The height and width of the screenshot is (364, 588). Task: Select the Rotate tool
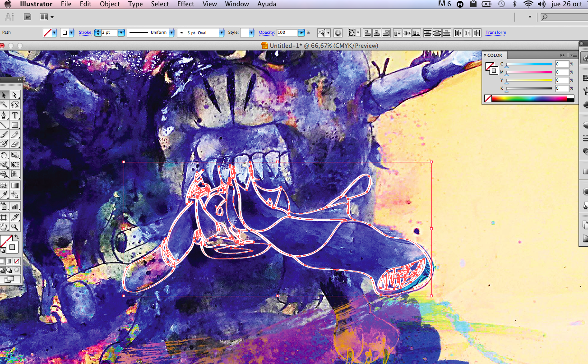point(4,155)
